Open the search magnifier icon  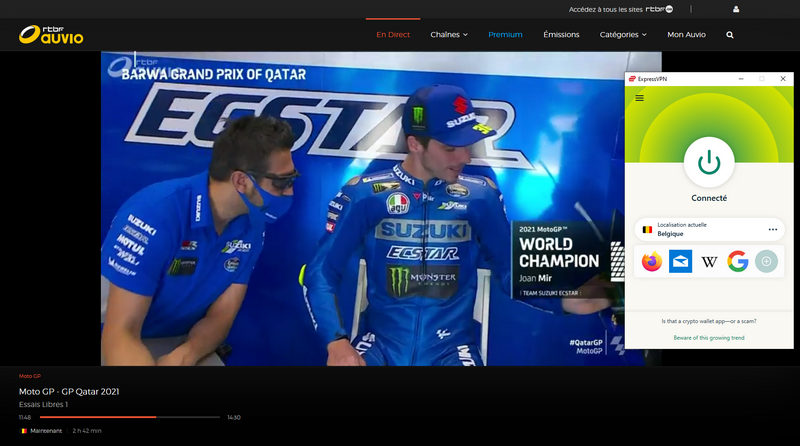point(730,35)
